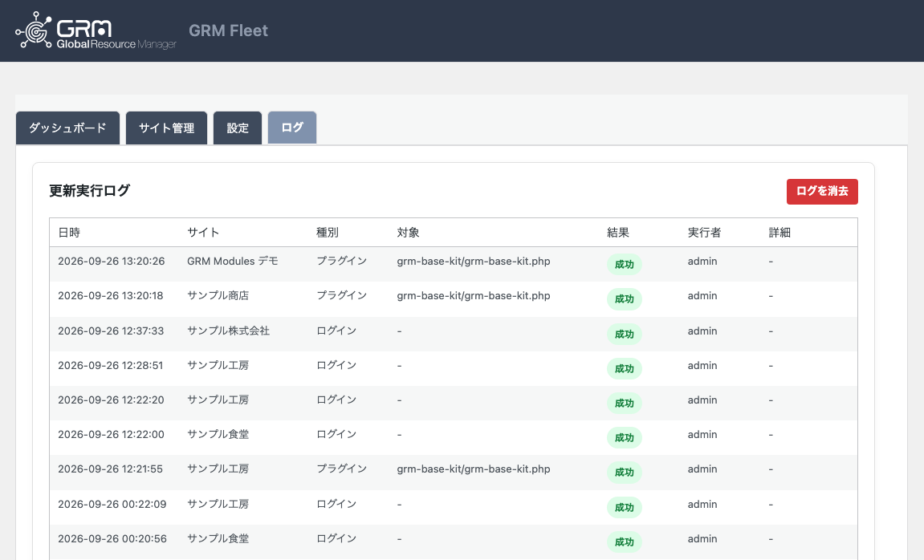Click プラグイン in the 13:20:26 row
This screenshot has width=924, height=560.
point(342,262)
